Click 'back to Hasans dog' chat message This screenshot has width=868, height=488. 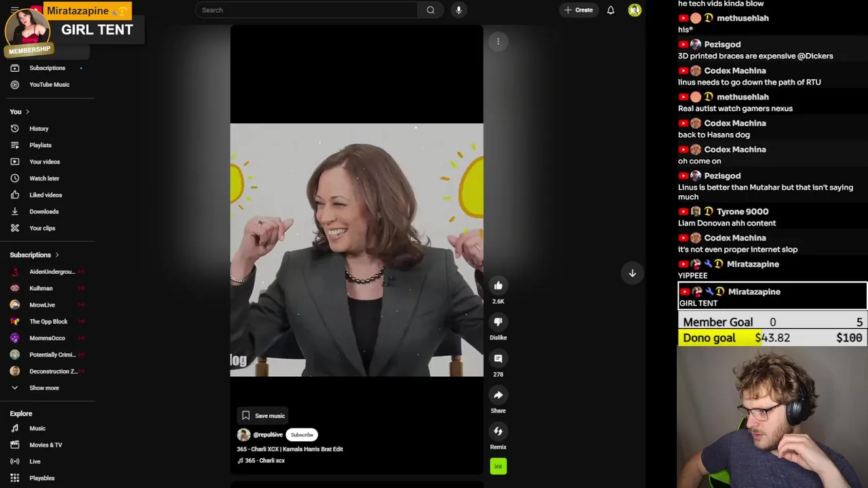click(714, 135)
